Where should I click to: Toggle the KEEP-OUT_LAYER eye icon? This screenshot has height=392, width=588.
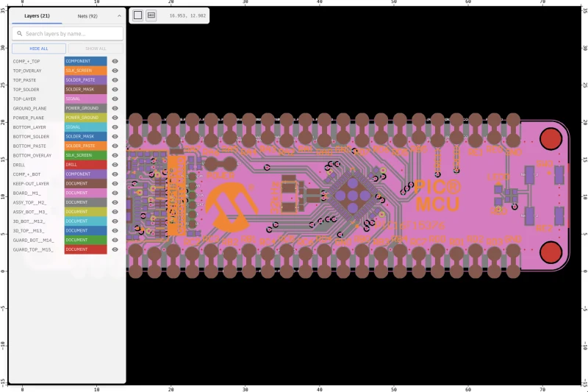point(115,183)
